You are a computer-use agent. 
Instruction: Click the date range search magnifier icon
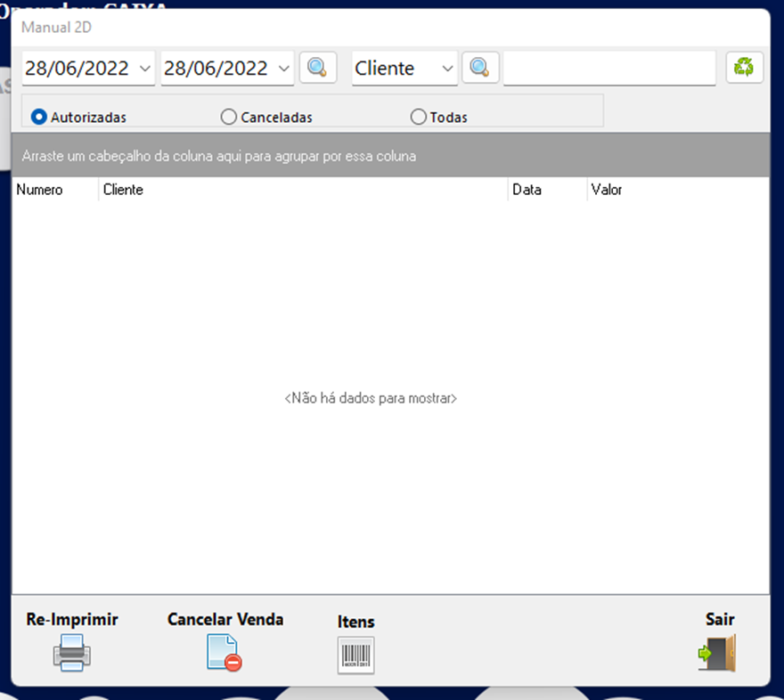coord(317,68)
